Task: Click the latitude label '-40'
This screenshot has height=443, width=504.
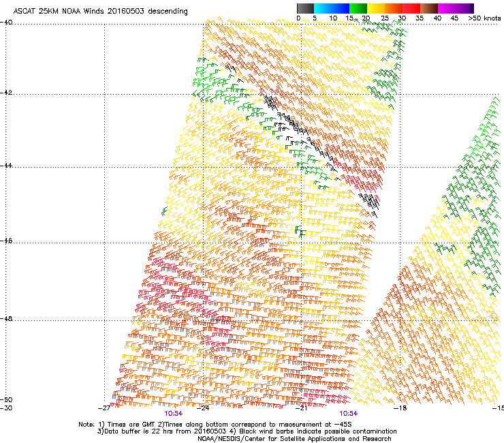Action: pyautogui.click(x=6, y=22)
